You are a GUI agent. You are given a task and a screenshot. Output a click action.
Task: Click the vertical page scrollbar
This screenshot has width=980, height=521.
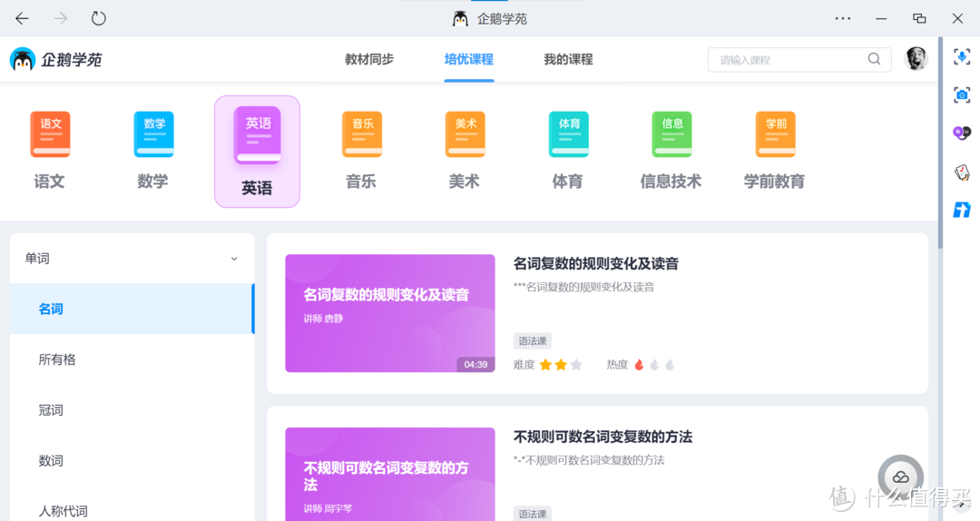tap(941, 143)
